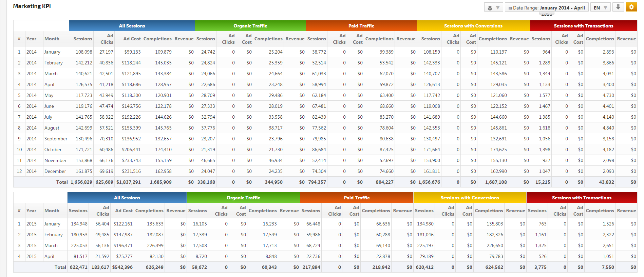Click Sessions with Transactions header in 2014 table

pyautogui.click(x=583, y=26)
